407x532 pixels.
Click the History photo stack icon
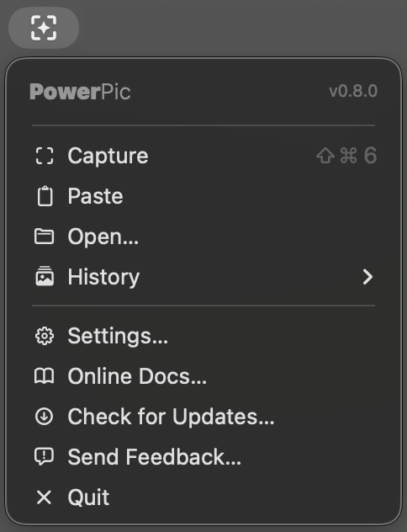point(45,276)
